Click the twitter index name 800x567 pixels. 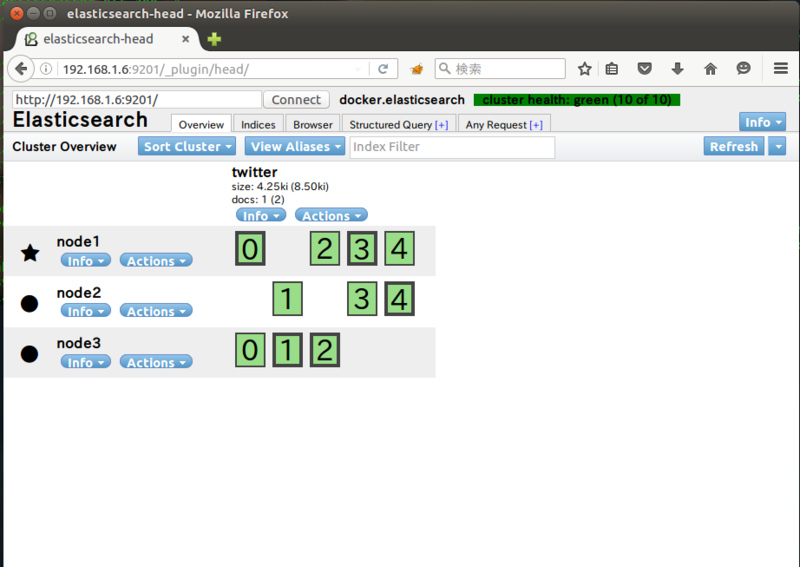[x=254, y=172]
